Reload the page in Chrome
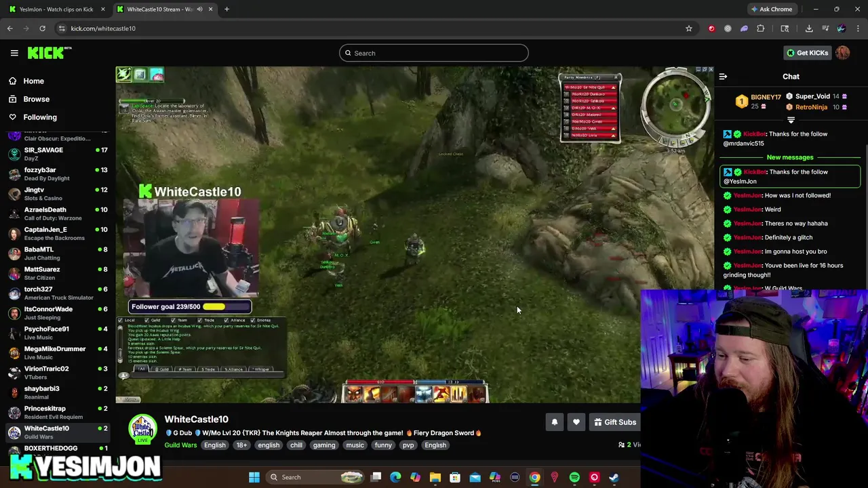Image resolution: width=868 pixels, height=488 pixels. (x=42, y=28)
